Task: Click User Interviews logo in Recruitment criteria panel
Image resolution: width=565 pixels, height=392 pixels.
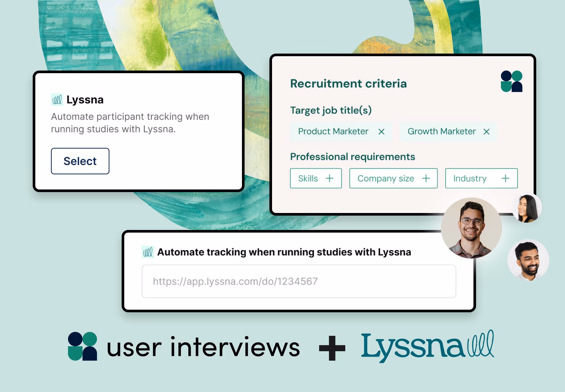Action: click(x=511, y=81)
